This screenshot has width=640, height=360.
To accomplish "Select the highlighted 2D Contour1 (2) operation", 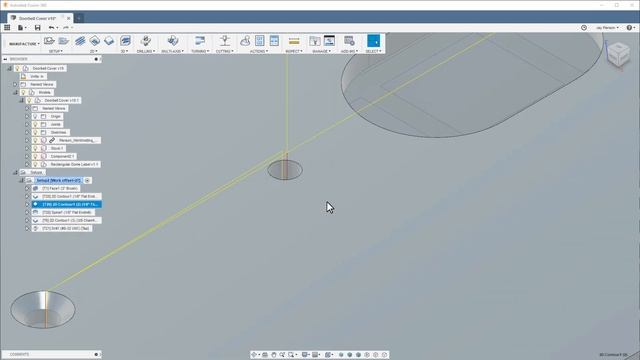I will click(x=67, y=204).
